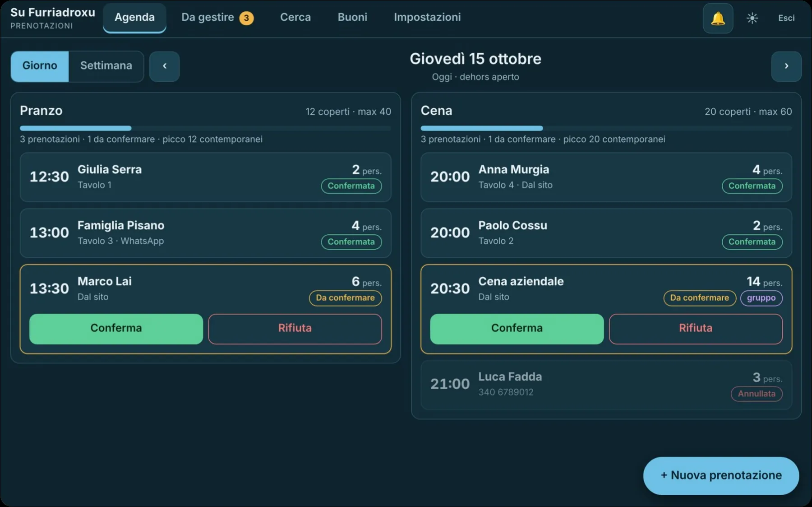Open Giulia Serra 12:30 reservation
Image resolution: width=812 pixels, height=507 pixels.
(205, 177)
